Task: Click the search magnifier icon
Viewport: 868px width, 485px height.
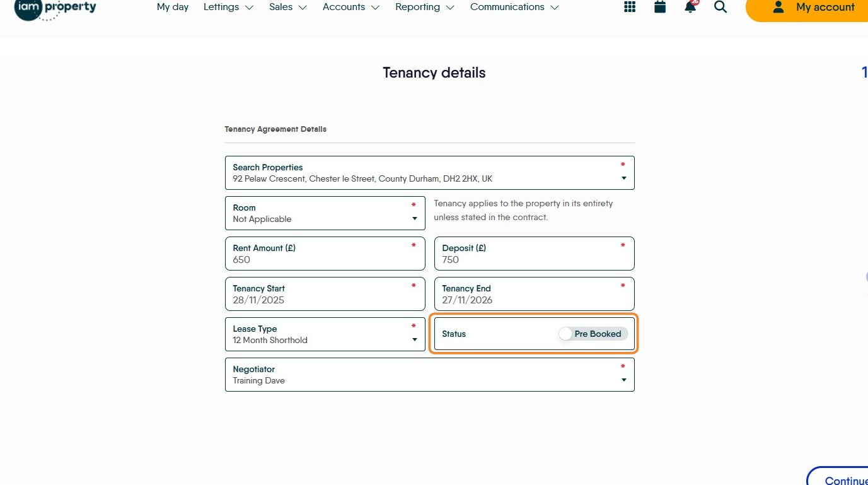Action: coord(720,7)
